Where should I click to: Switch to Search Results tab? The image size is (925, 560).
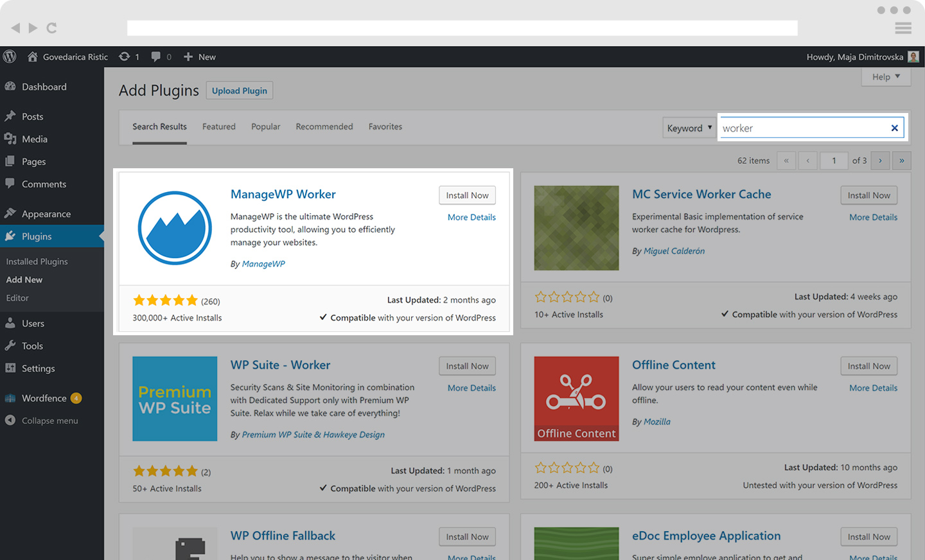[x=159, y=127]
